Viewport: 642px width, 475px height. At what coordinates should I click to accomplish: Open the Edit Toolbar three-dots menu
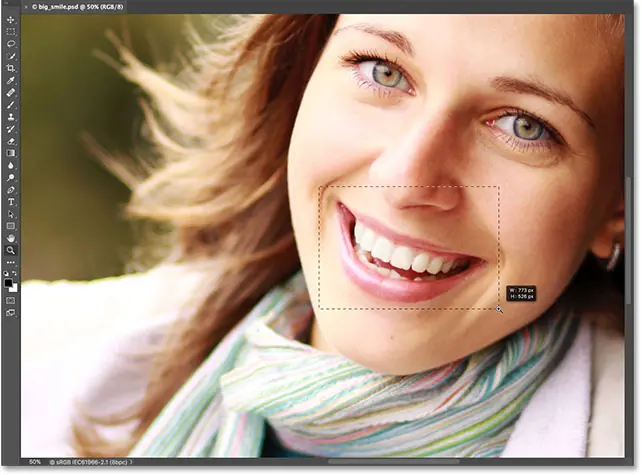pyautogui.click(x=11, y=262)
